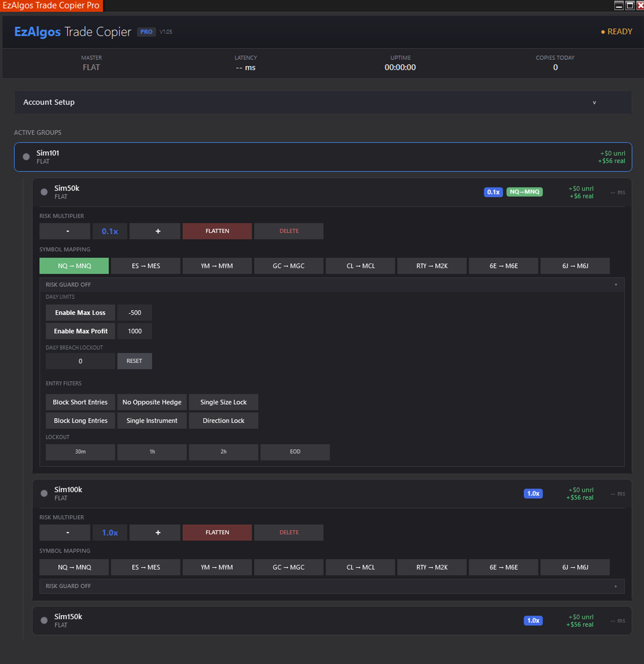Toggle RTY → M2K mapping for Sim50k
Screen dimensions: 644x664
click(x=432, y=266)
